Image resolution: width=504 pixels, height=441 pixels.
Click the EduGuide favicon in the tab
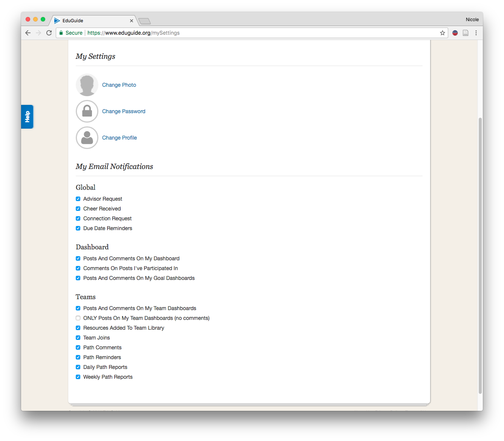tap(57, 21)
